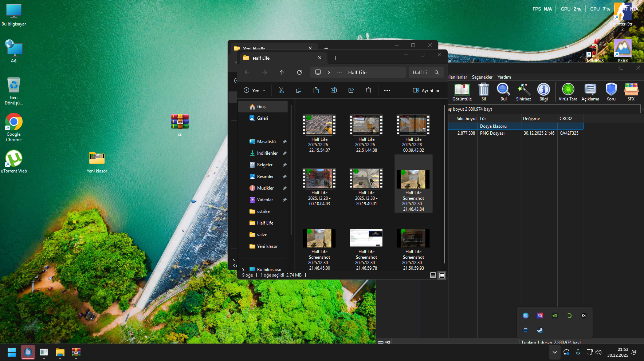Open the ss WinRAR archive on desktop
This screenshot has width=644, height=361.
[x=180, y=125]
